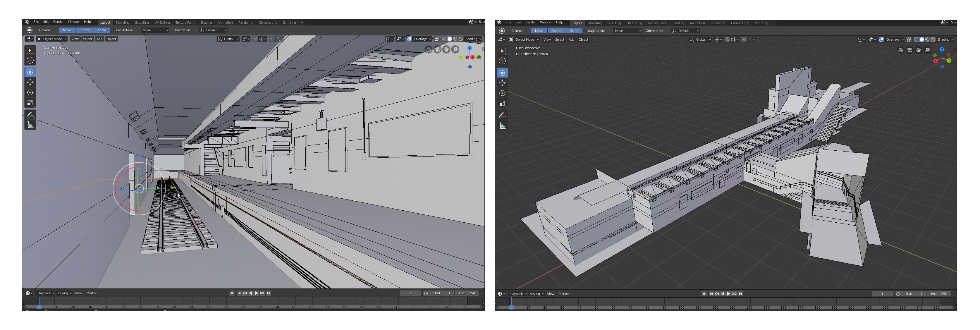Image resolution: width=980 pixels, height=330 pixels.
Task: Click pan hand icon in left viewport
Action: tap(446, 49)
